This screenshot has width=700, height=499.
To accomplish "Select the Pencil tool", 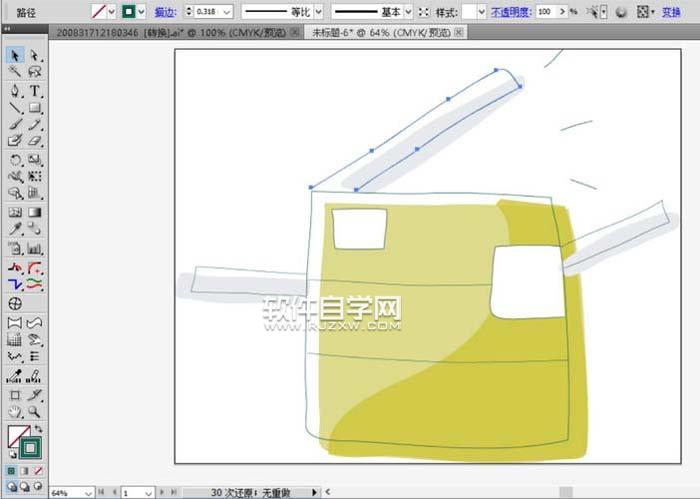I will [x=34, y=124].
